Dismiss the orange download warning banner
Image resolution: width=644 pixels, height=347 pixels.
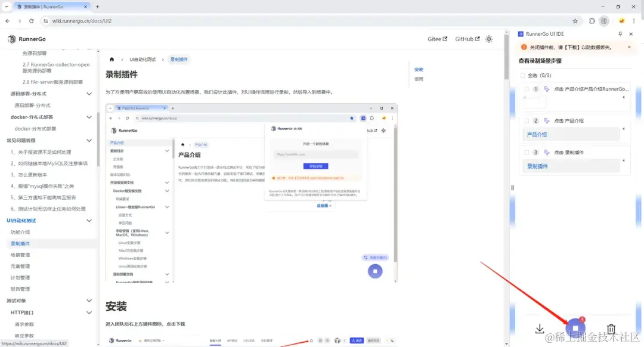coord(629,47)
